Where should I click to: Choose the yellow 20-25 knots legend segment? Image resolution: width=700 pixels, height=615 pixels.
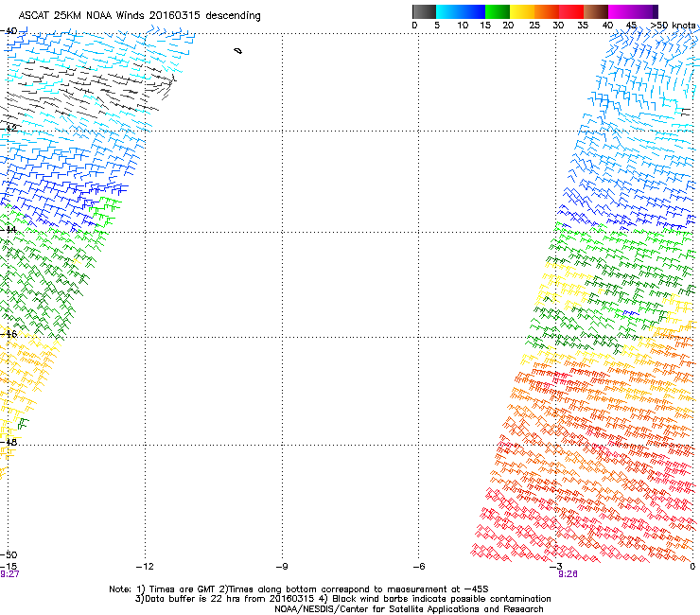tap(522, 11)
